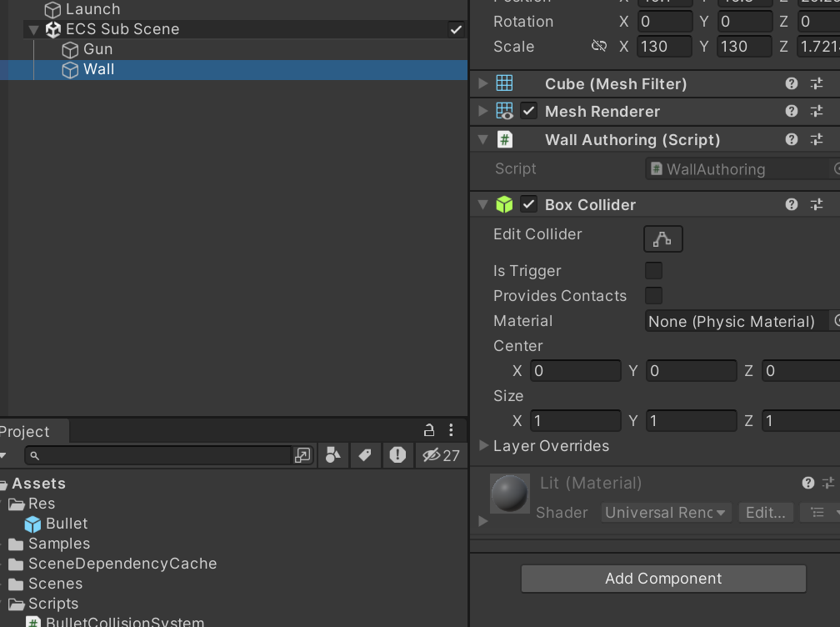Edit Box Collider Size X field
The width and height of the screenshot is (840, 627).
(x=576, y=421)
